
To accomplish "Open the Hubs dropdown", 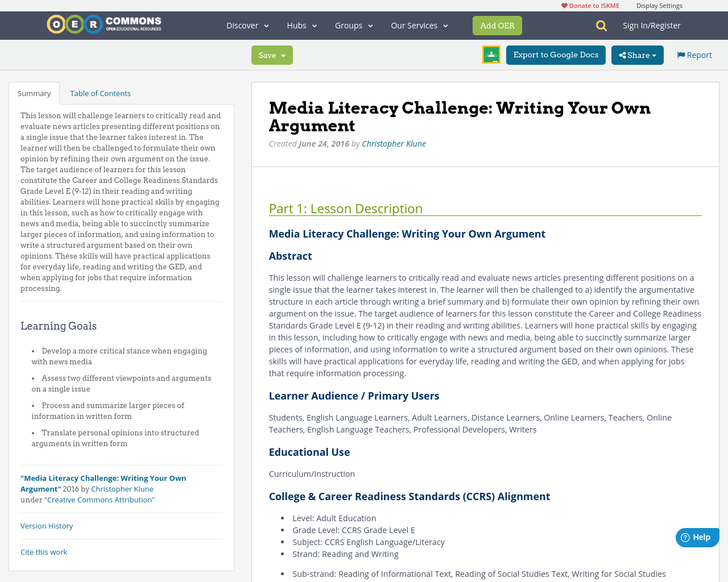I will pyautogui.click(x=301, y=24).
